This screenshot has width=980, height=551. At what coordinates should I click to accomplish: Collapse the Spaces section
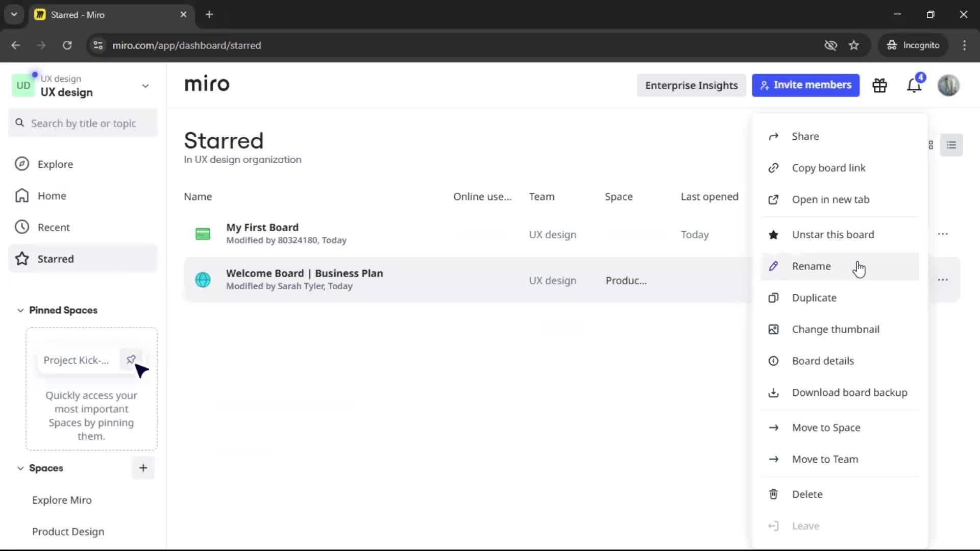point(20,468)
